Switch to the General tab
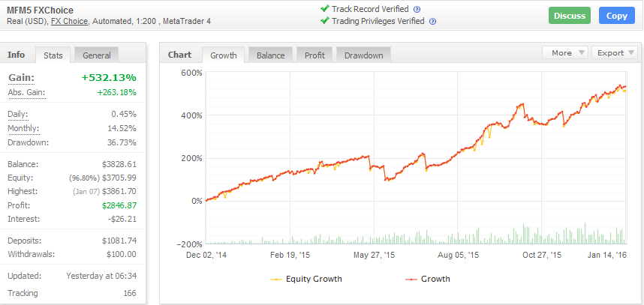This screenshot has width=644, height=305. pos(97,55)
